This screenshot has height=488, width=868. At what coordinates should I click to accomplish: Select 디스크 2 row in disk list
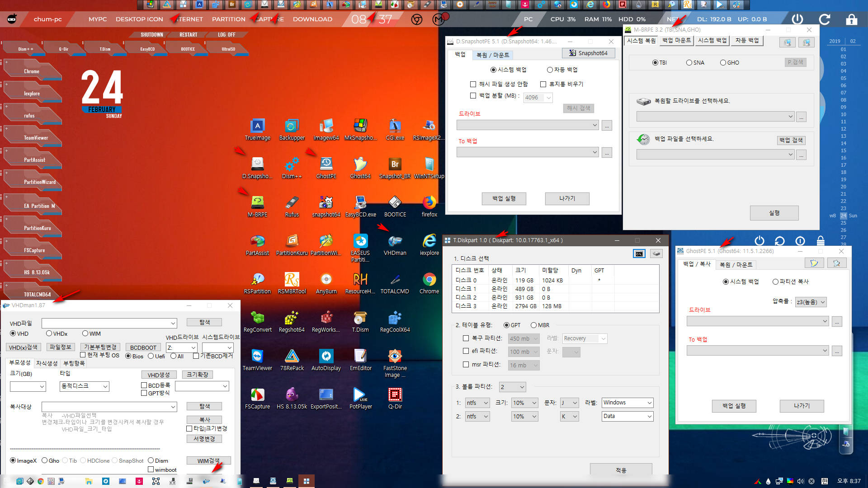coord(555,297)
